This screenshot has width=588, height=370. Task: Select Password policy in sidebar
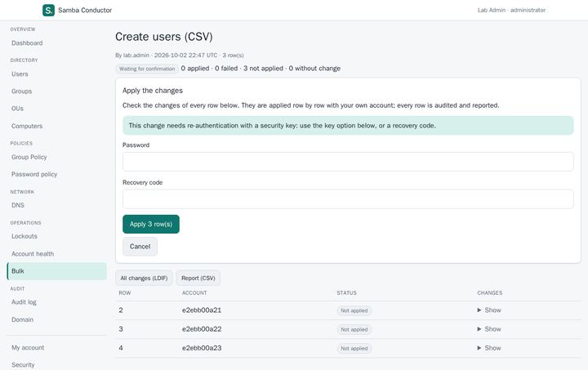click(x=34, y=174)
